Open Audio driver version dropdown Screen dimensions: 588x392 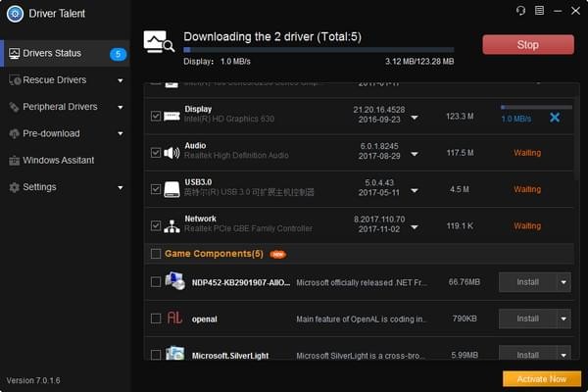[x=415, y=154]
